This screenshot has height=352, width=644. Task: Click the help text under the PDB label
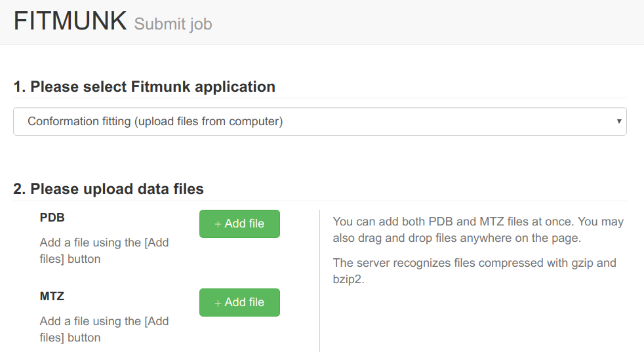[x=104, y=250]
